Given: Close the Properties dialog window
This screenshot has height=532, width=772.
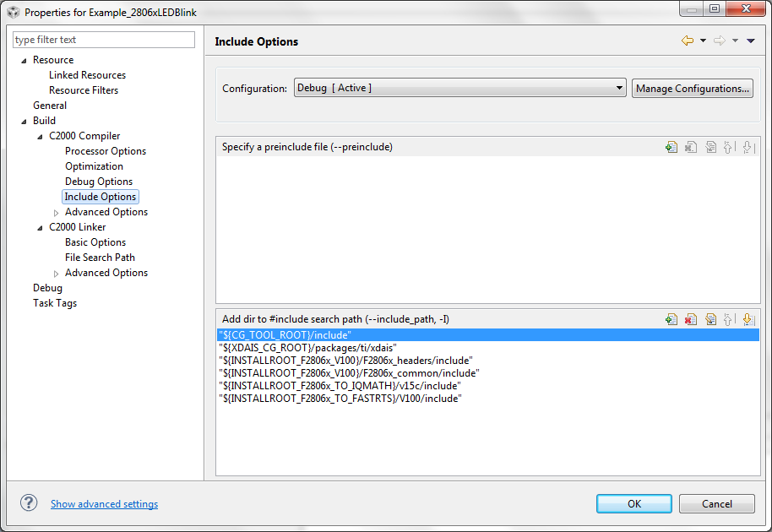Looking at the screenshot, I should tap(746, 8).
